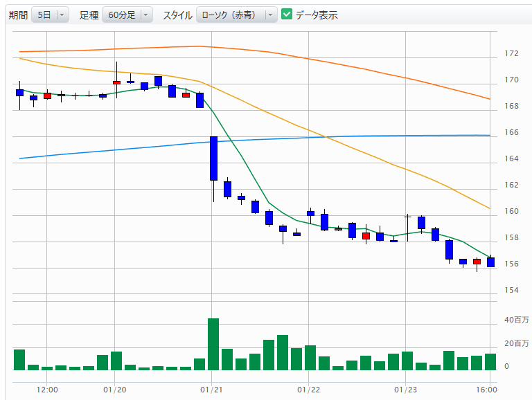Viewport: 532px width, 400px height.
Task: Click the 12:00 time axis label
Action: [47, 390]
